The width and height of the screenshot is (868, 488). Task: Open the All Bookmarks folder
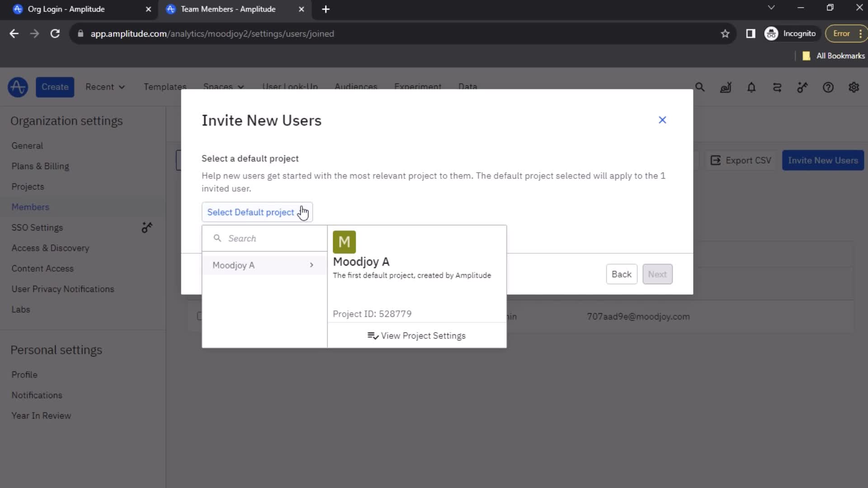pos(834,56)
